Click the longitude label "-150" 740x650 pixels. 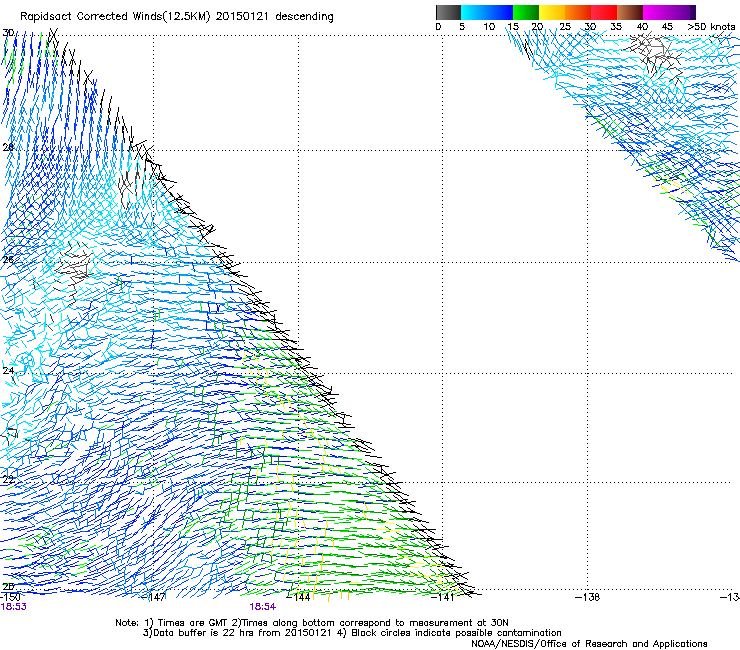pos(10,597)
